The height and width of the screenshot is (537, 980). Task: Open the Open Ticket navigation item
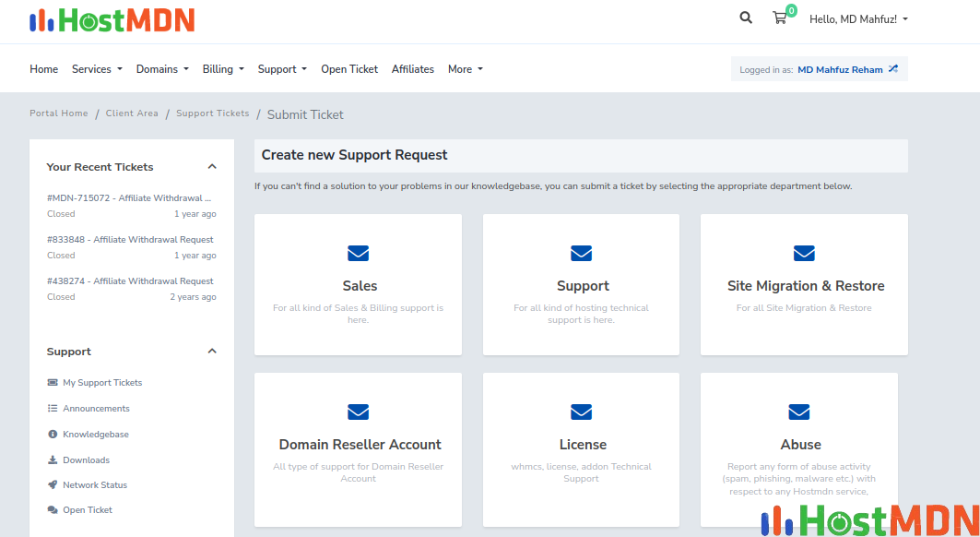coord(349,69)
